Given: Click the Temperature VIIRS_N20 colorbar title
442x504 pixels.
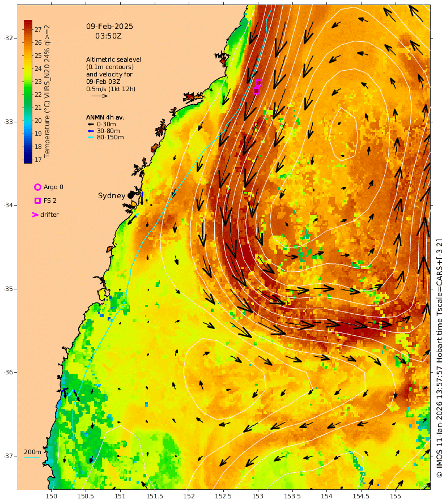Looking at the screenshot, I should (x=47, y=91).
